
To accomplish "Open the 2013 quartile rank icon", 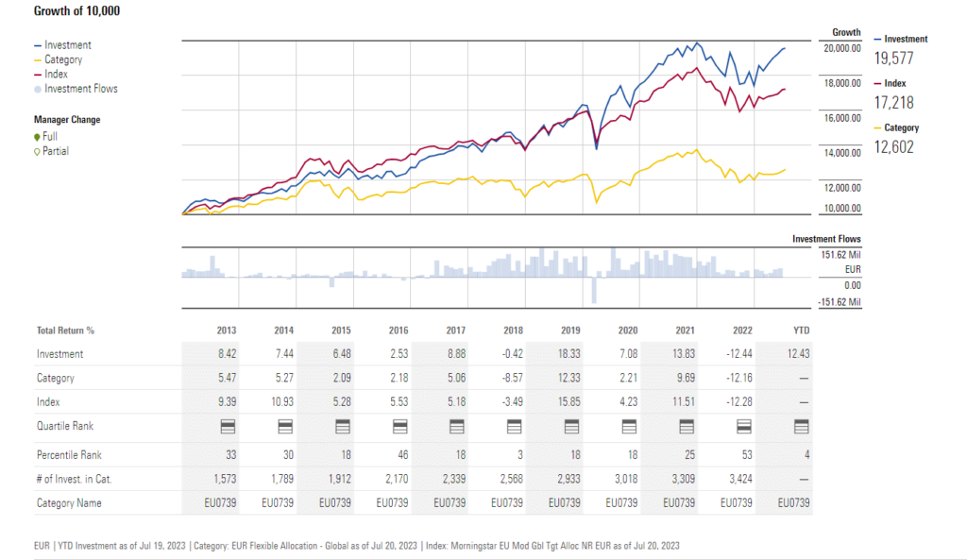I will coord(226,427).
